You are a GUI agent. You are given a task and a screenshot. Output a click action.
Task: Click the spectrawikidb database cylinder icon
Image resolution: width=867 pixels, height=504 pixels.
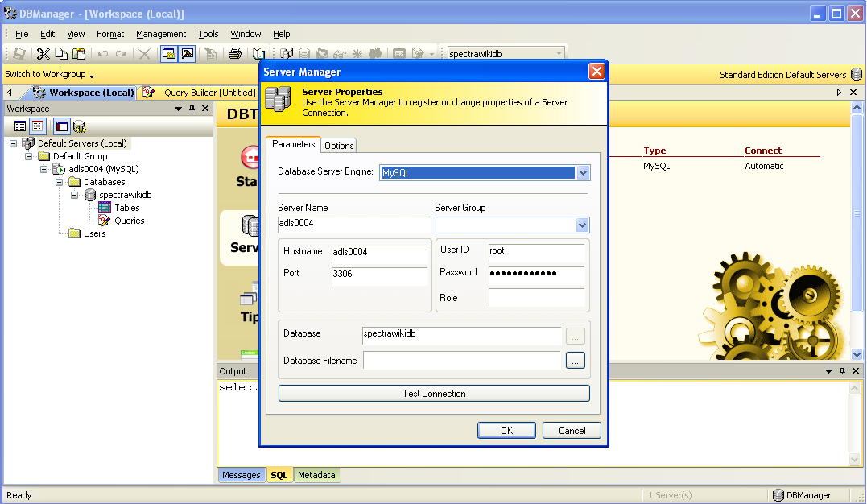(x=90, y=195)
